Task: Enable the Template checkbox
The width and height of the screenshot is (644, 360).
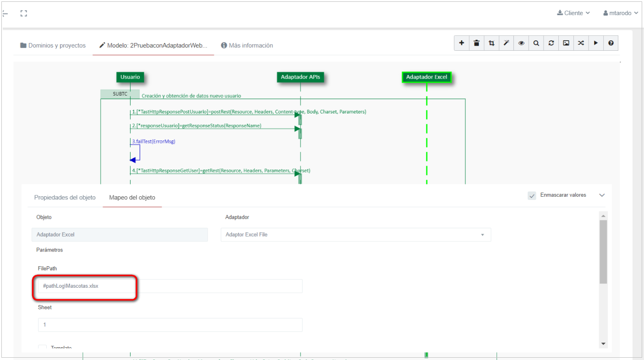Action: click(x=42, y=348)
